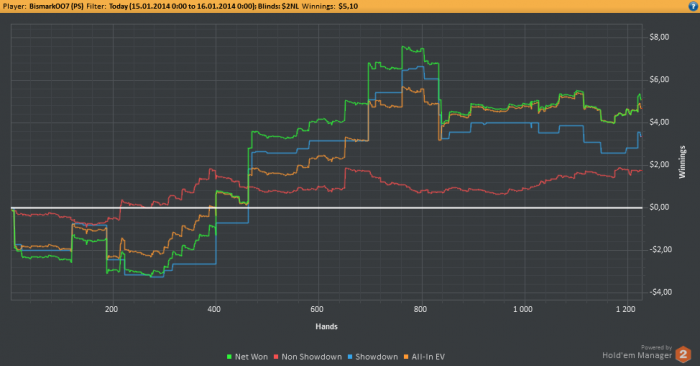700x366 pixels.
Task: Click the player name Bismark007 (PS)
Action: pos(56,6)
